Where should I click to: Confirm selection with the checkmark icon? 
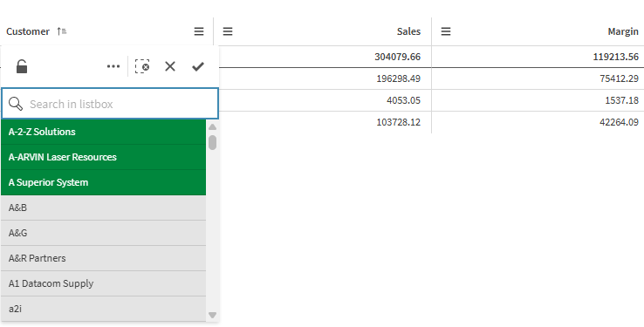(198, 66)
